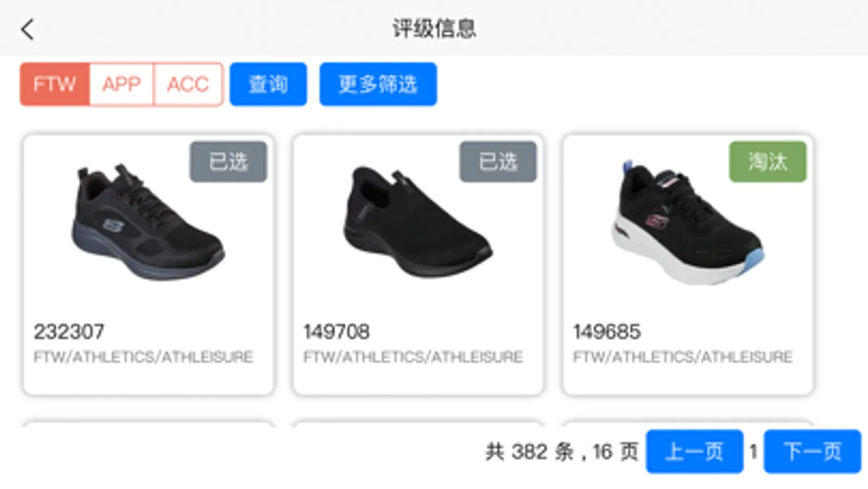This screenshot has height=489, width=868.
Task: Click the current page number 1
Action: [x=753, y=452]
